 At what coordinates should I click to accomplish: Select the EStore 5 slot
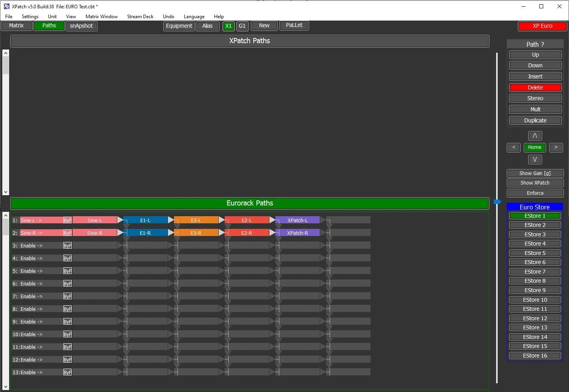[x=535, y=253]
